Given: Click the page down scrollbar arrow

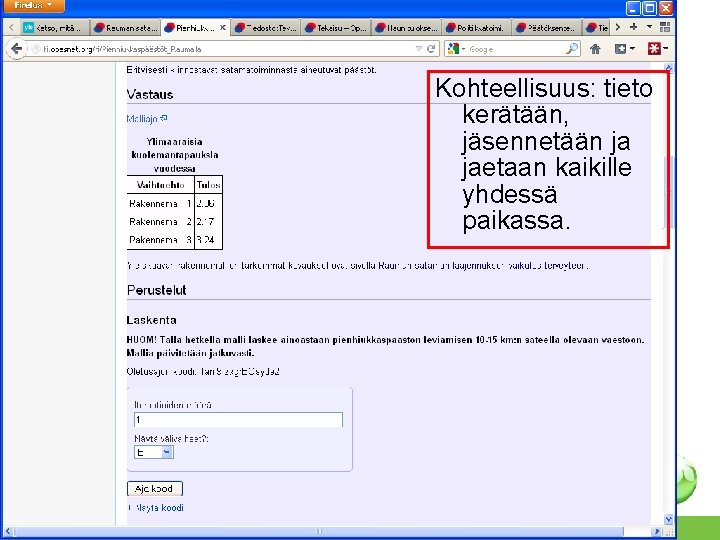Looking at the screenshot, I should pyautogui.click(x=669, y=519).
